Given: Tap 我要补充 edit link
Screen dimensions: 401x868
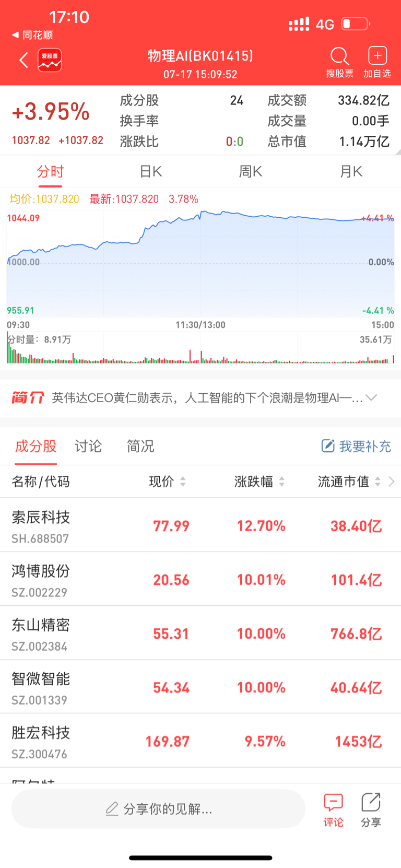Looking at the screenshot, I should (356, 446).
